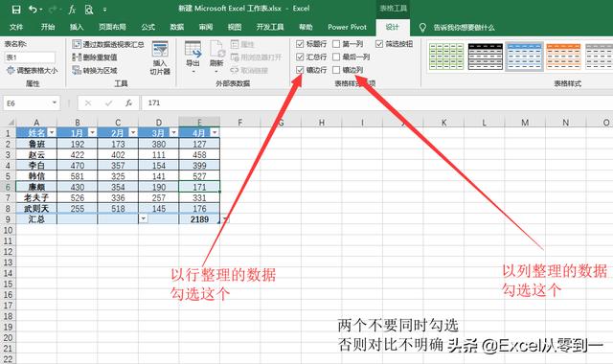The image size is (613, 364).
Task: Click the lightbulb Tell Me icon
Action: pos(422,28)
